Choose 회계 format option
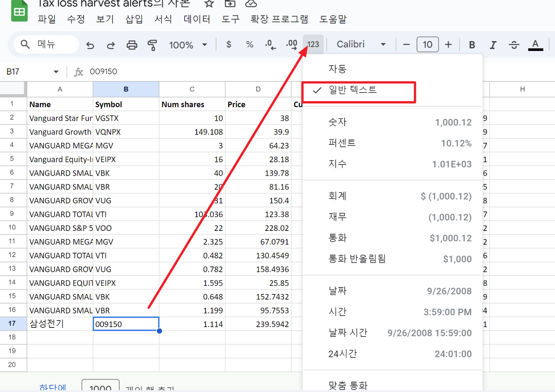Image resolution: width=555 pixels, height=392 pixels. click(x=392, y=196)
